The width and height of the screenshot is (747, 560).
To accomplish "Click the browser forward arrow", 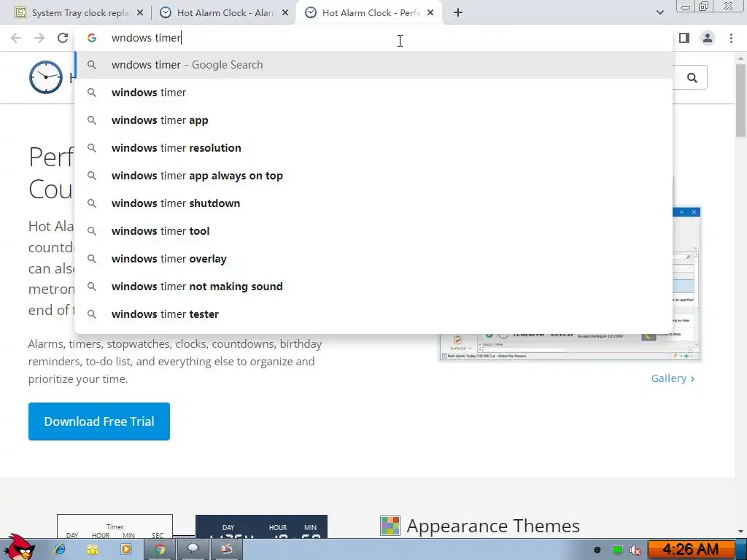I will [39, 38].
